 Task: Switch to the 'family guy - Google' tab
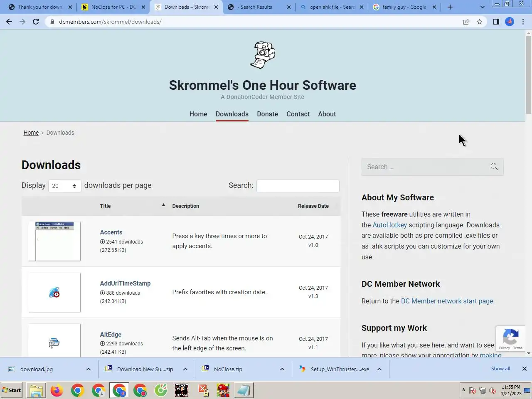(404, 7)
